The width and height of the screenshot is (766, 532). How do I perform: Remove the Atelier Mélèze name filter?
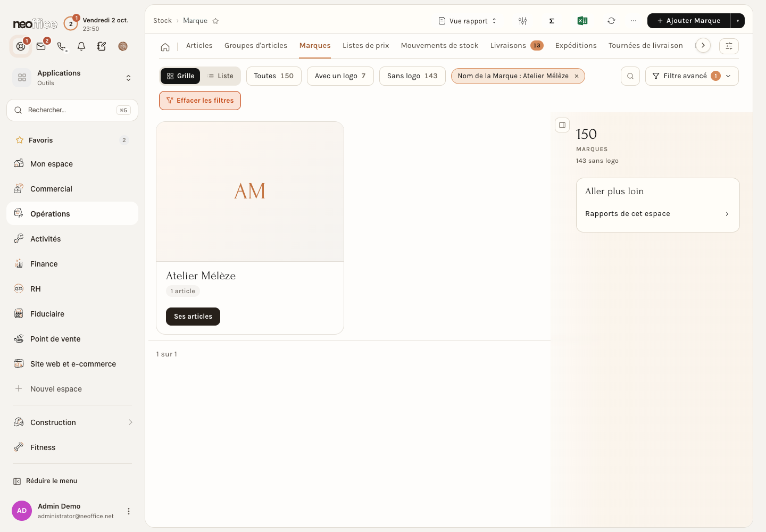click(577, 76)
